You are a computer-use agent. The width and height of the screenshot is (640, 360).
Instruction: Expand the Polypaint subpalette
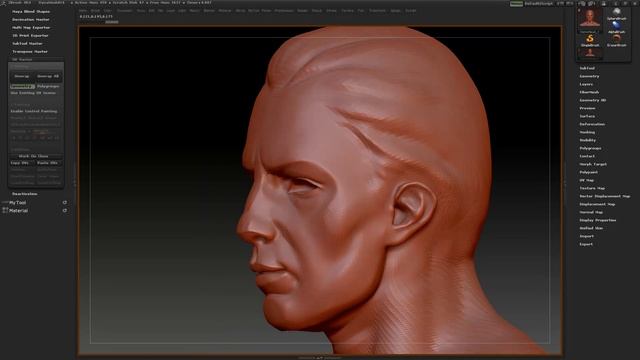coord(589,172)
